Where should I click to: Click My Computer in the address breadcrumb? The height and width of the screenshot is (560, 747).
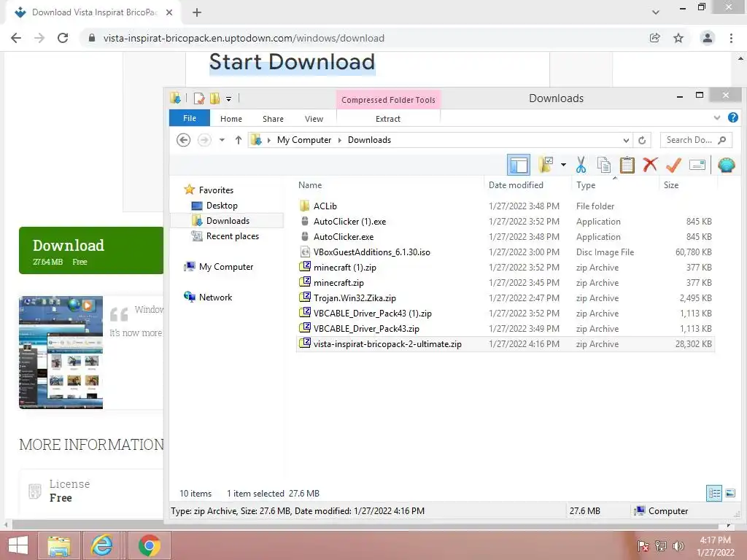(304, 140)
